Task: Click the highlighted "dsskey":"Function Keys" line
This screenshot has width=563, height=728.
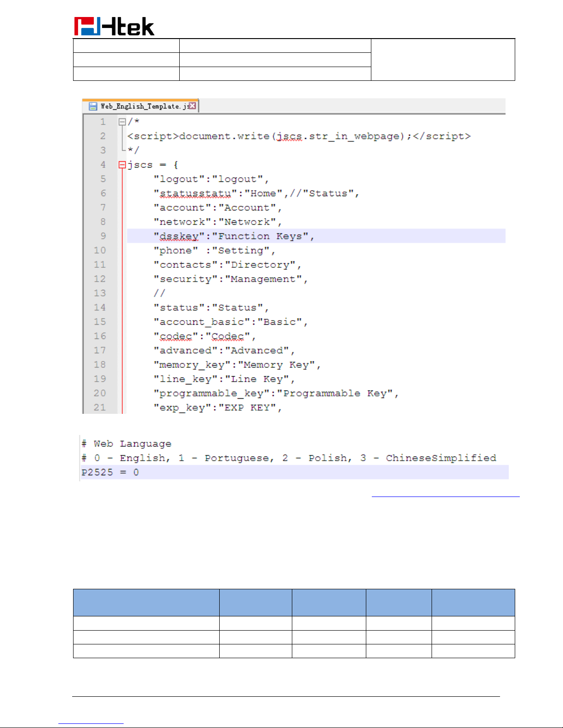Action: coord(316,236)
